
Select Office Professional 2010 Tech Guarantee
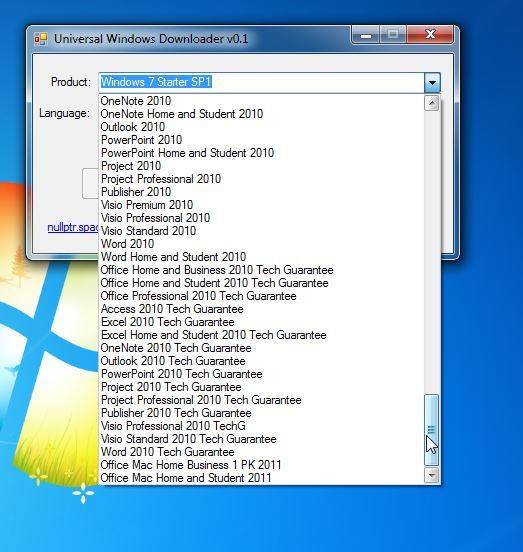tap(262, 296)
